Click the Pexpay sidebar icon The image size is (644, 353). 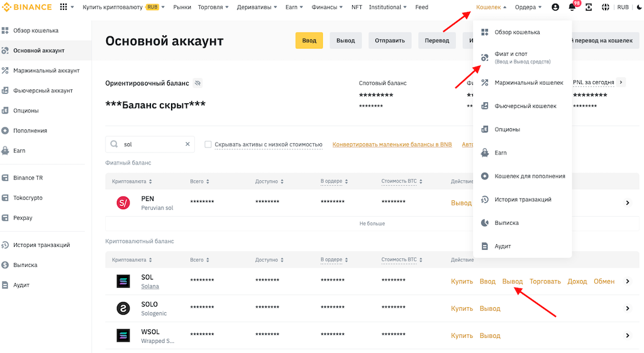pos(5,218)
